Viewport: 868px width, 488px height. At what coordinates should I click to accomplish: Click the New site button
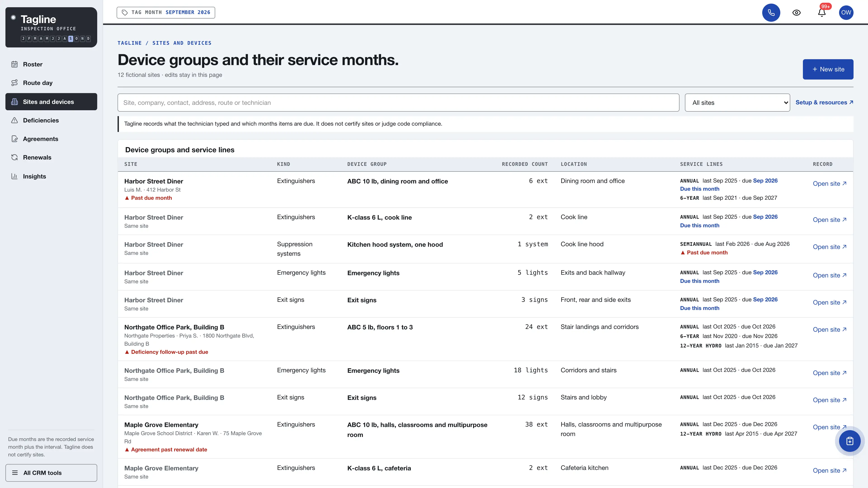[x=828, y=69]
